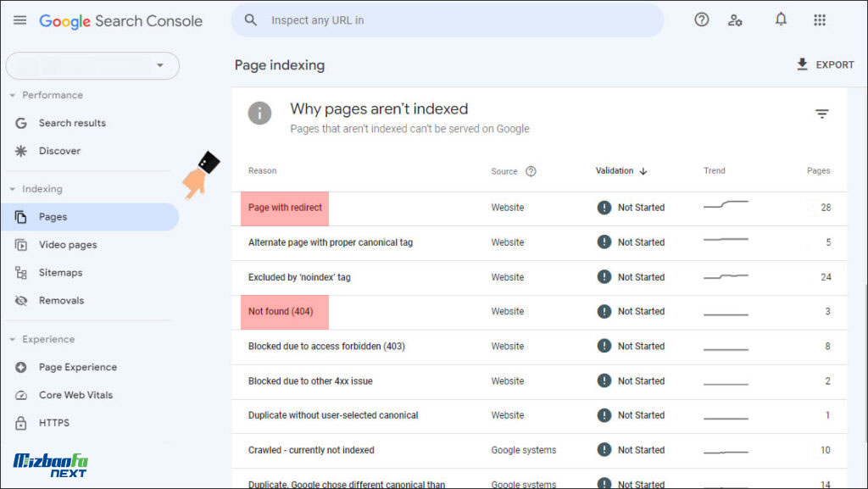Open the property selector dropdown
This screenshot has width=868, height=489.
92,66
